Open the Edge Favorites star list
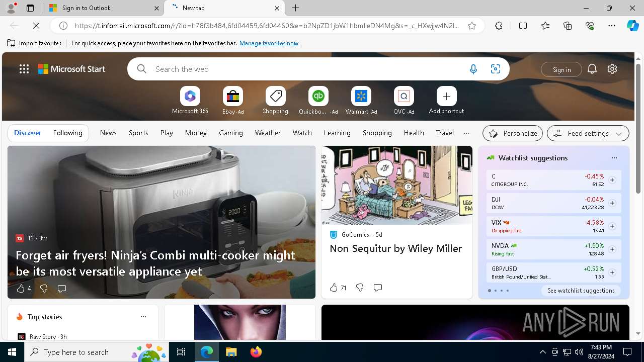 pos(545,26)
